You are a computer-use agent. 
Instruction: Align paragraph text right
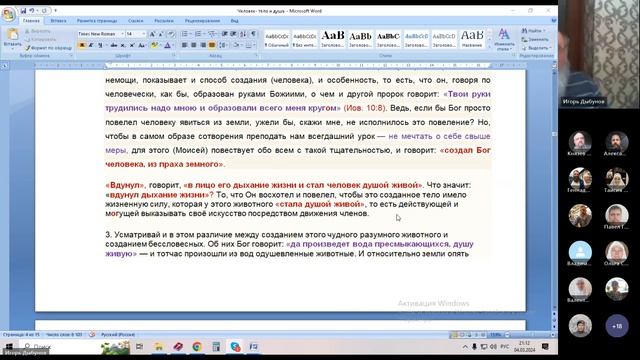click(x=203, y=45)
